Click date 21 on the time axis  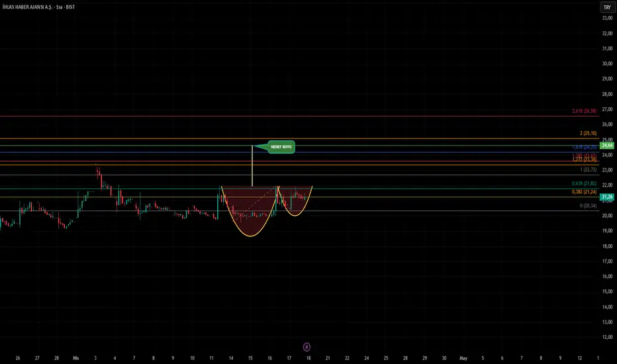(x=328, y=358)
